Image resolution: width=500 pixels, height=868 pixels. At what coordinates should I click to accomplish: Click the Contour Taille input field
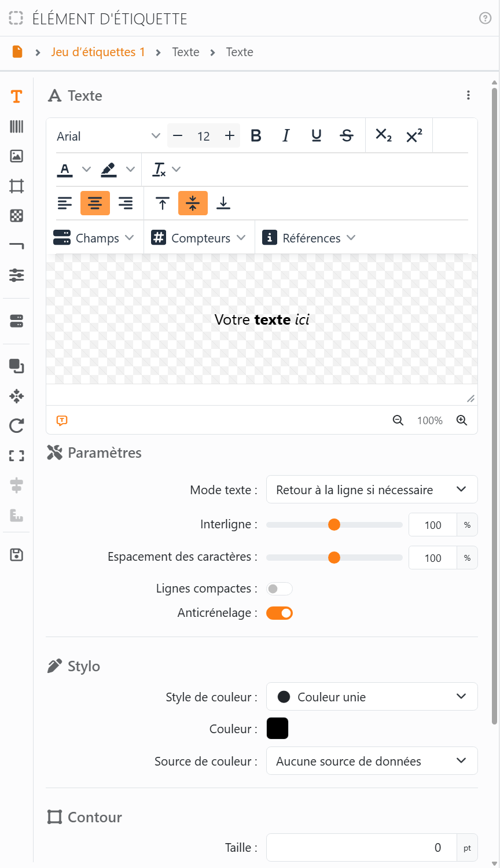(x=362, y=848)
